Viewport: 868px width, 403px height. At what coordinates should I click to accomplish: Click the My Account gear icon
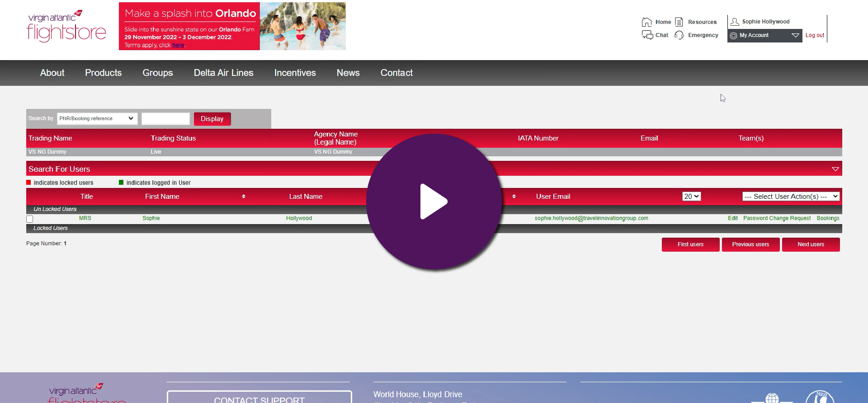click(733, 35)
